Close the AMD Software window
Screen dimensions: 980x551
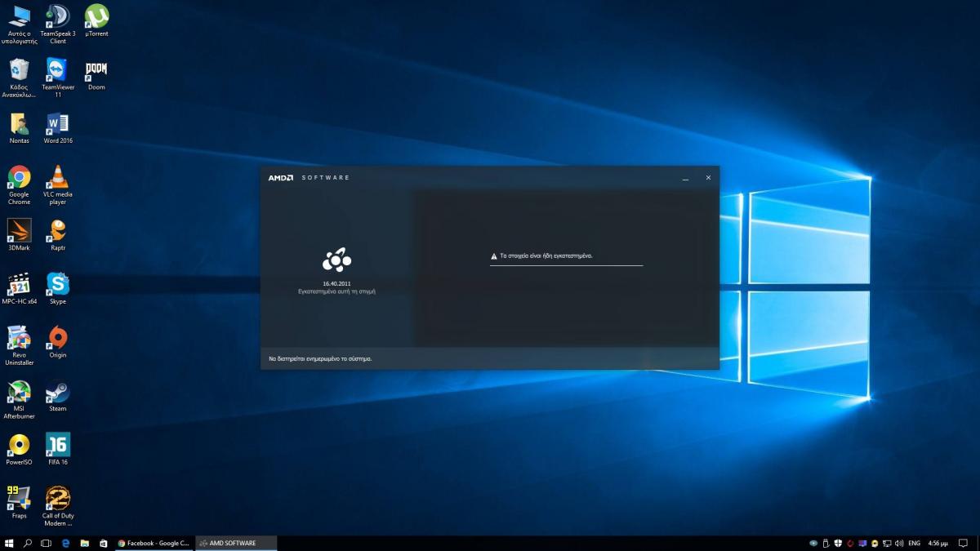coord(708,178)
